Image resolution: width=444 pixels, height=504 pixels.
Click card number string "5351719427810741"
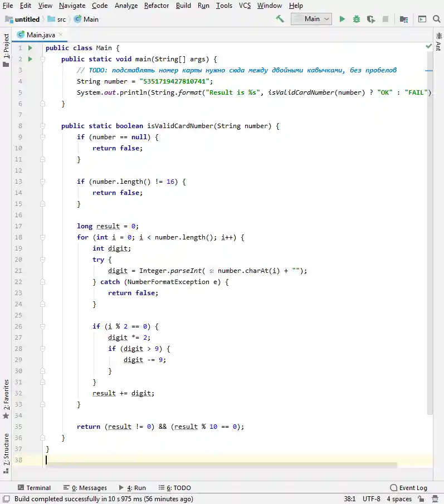tap(174, 81)
